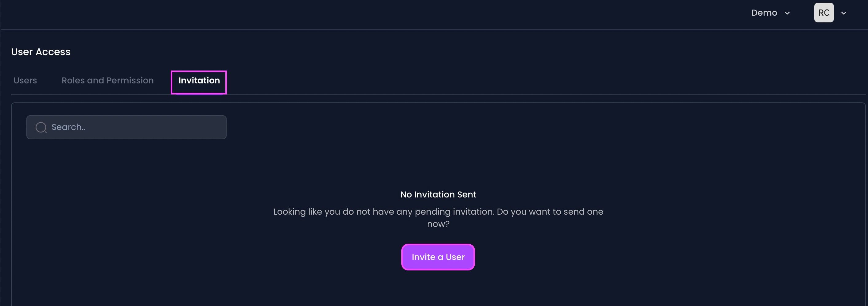Click the word Permission in tab bar
The image size is (868, 306).
(x=130, y=80)
